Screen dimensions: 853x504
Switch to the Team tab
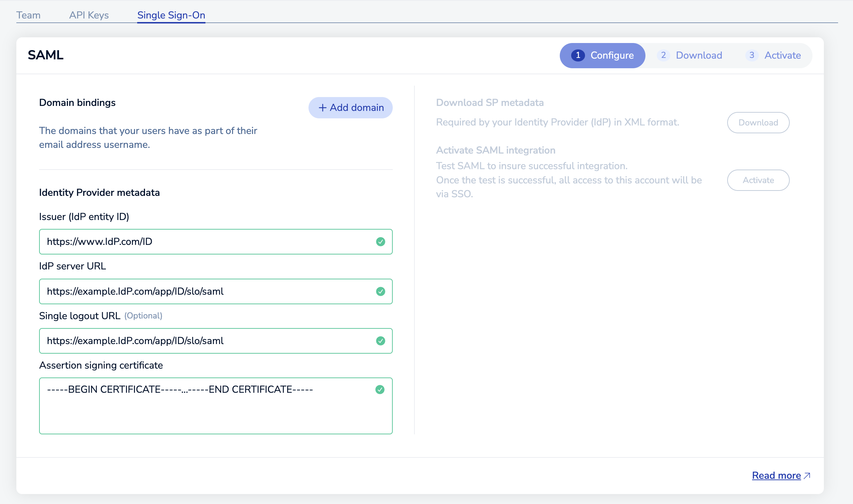(x=28, y=15)
